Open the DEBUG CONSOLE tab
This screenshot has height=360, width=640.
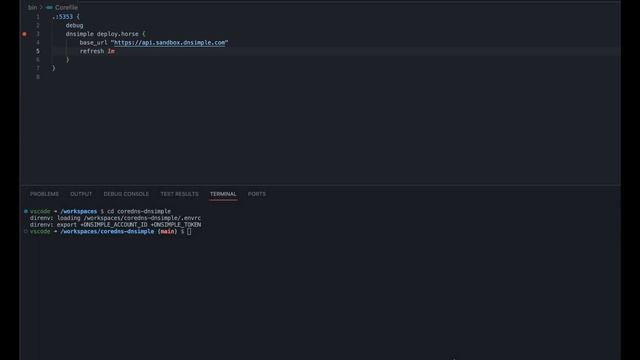pos(126,194)
